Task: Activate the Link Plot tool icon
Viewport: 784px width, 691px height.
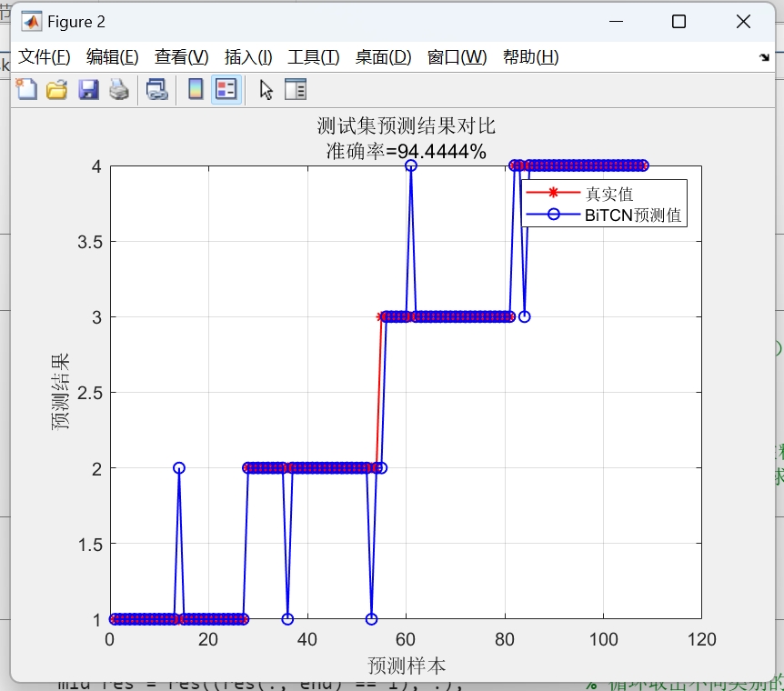Action: [156, 89]
